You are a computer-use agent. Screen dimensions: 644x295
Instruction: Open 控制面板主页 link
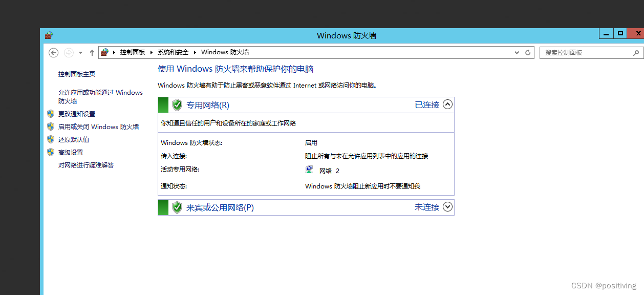77,74
